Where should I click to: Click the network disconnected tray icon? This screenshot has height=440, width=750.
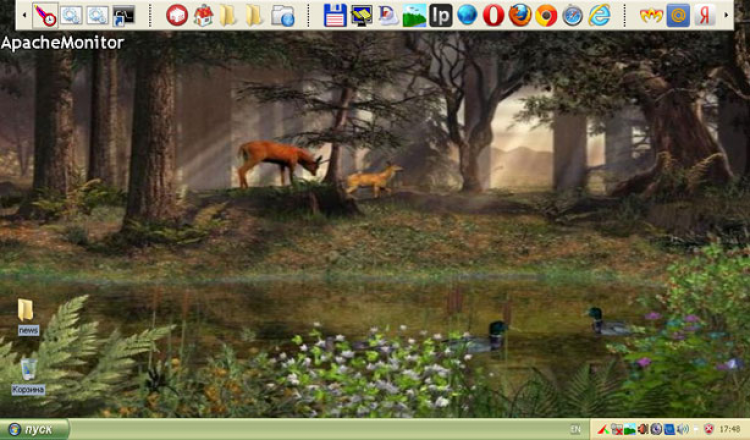(617, 429)
